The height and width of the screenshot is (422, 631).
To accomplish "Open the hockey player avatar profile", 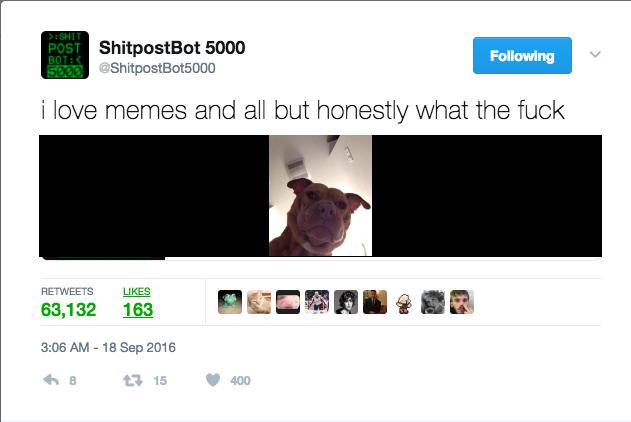I will 317,302.
